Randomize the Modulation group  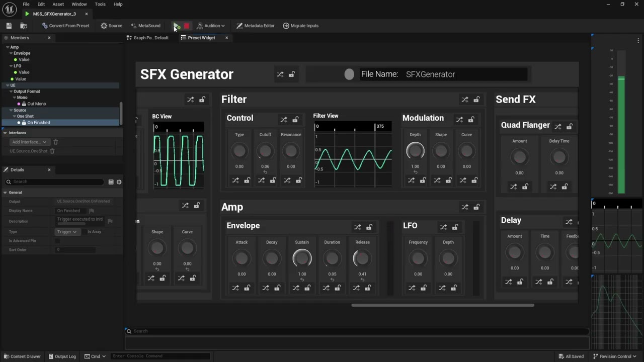click(459, 120)
